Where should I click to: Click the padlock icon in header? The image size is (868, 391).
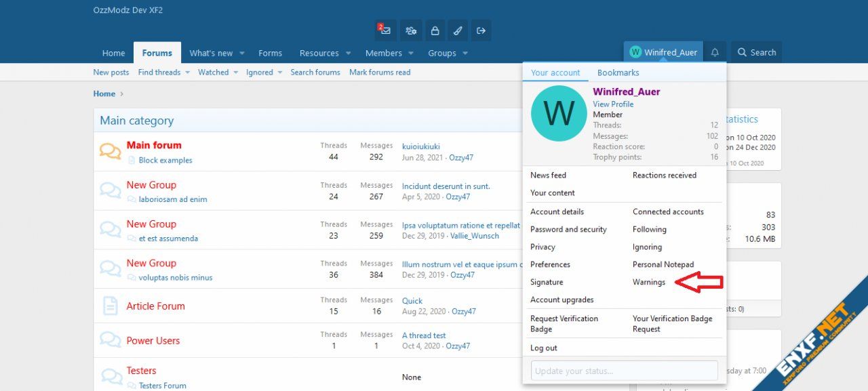435,30
